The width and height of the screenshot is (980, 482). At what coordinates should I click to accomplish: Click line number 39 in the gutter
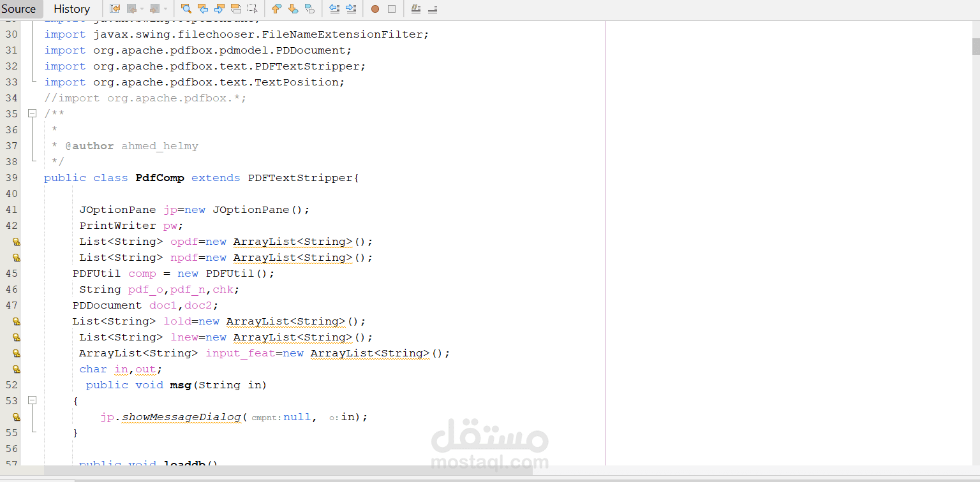pyautogui.click(x=11, y=178)
